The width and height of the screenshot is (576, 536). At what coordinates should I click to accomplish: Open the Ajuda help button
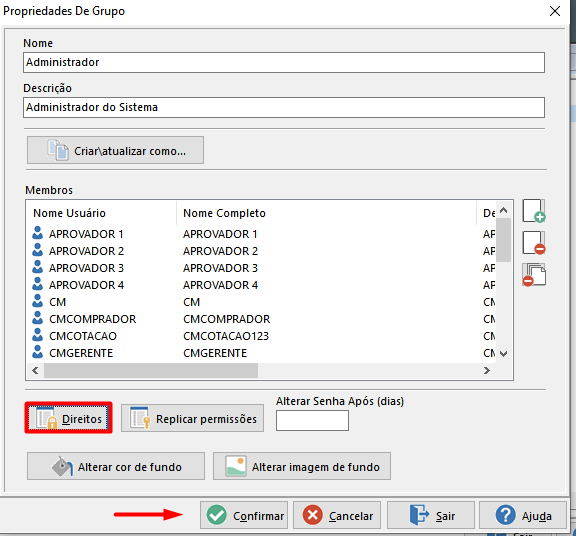pos(523,515)
